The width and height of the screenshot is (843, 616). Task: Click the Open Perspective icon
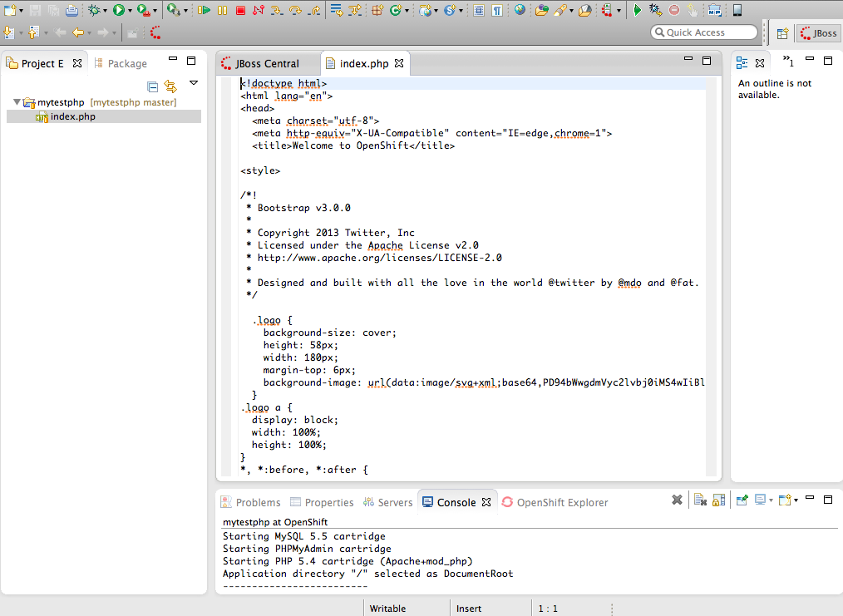(x=782, y=33)
